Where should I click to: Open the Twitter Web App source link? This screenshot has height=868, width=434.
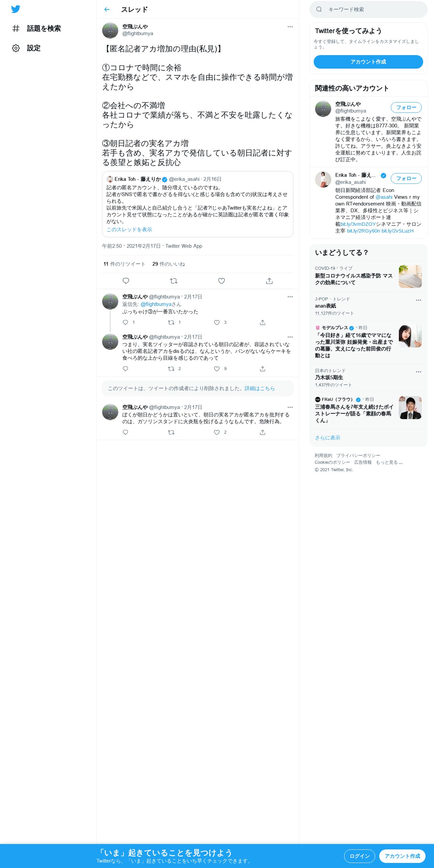tap(184, 246)
